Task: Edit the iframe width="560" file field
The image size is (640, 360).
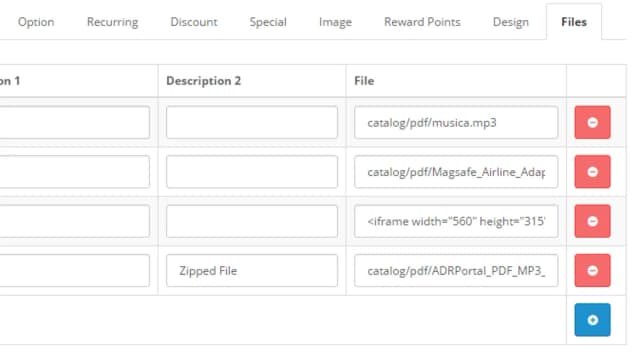Action: [x=456, y=221]
